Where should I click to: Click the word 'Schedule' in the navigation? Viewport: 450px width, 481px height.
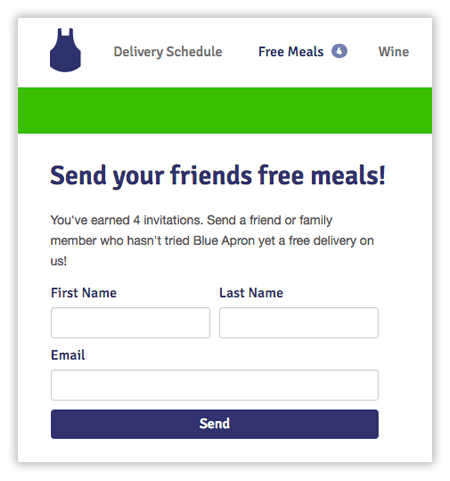coord(194,52)
